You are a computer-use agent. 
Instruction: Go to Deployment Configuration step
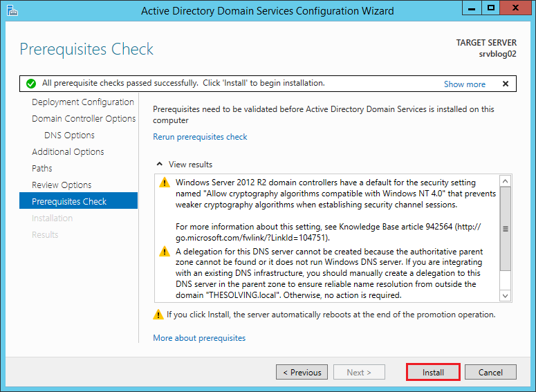(83, 102)
